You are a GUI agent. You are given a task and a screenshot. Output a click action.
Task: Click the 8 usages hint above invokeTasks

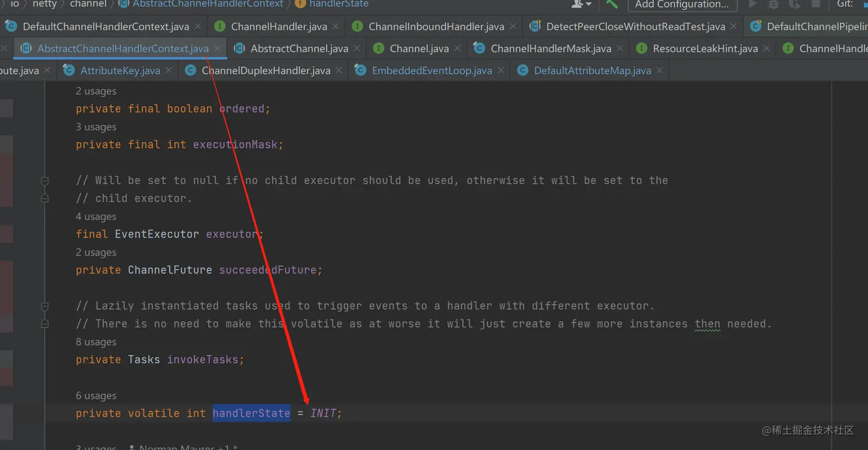96,342
